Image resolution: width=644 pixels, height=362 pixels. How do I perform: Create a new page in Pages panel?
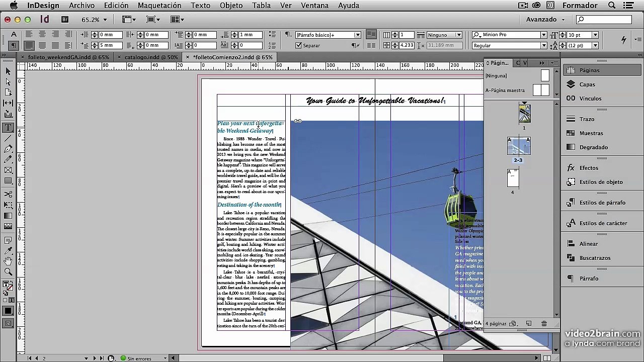coord(528,324)
